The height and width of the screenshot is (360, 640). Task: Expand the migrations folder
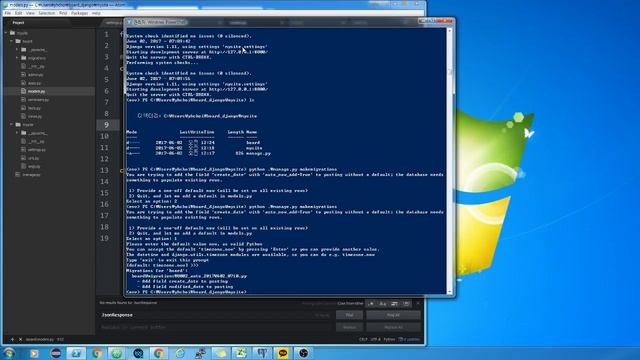click(18, 58)
